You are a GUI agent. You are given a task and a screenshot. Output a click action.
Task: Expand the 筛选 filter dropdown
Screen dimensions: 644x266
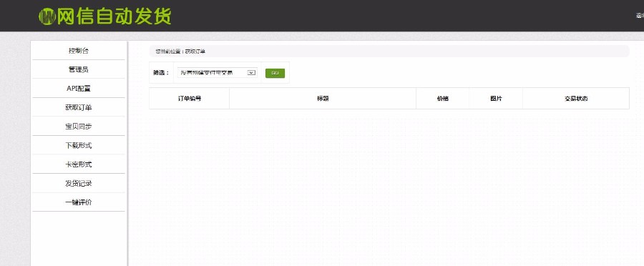tap(218, 73)
